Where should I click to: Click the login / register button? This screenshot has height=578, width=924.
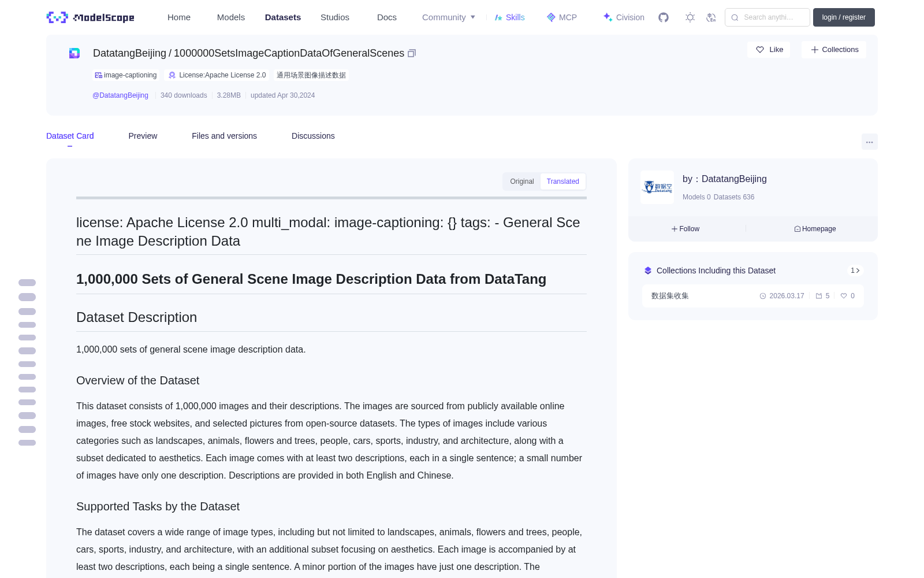[x=844, y=17]
